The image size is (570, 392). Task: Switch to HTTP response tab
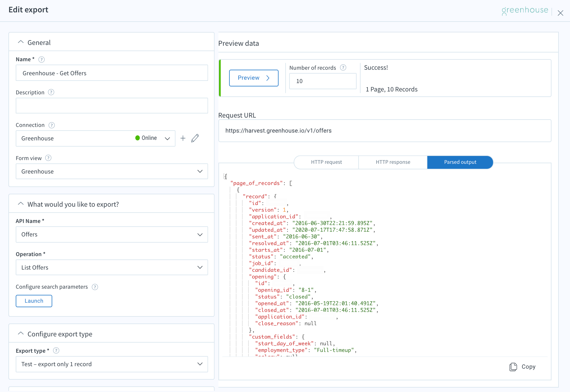[x=393, y=162]
